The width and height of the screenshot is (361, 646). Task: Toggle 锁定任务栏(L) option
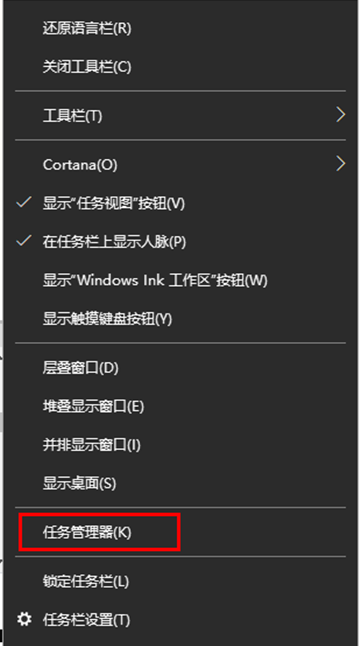[x=180, y=581]
